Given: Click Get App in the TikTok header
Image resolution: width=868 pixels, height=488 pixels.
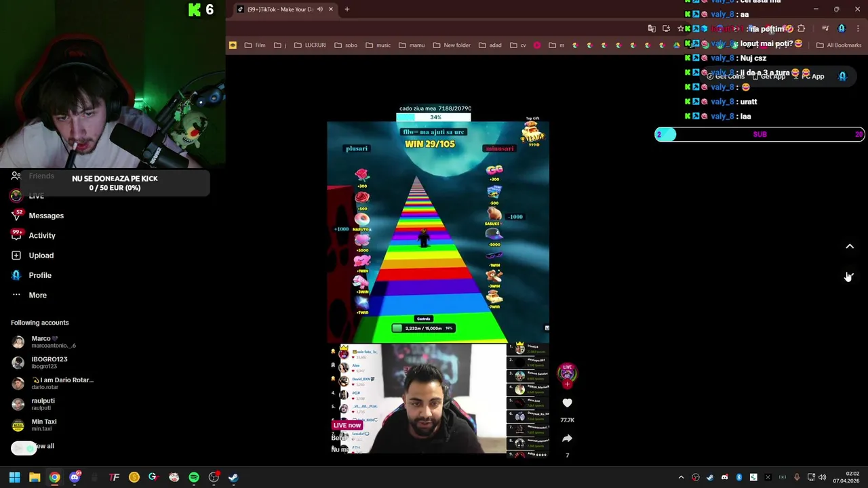Looking at the screenshot, I should click(768, 77).
